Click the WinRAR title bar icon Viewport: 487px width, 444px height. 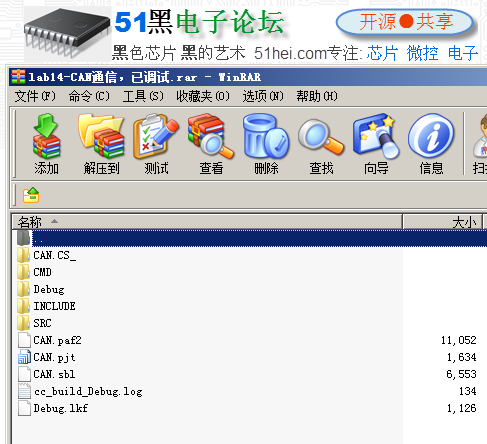pos(18,77)
